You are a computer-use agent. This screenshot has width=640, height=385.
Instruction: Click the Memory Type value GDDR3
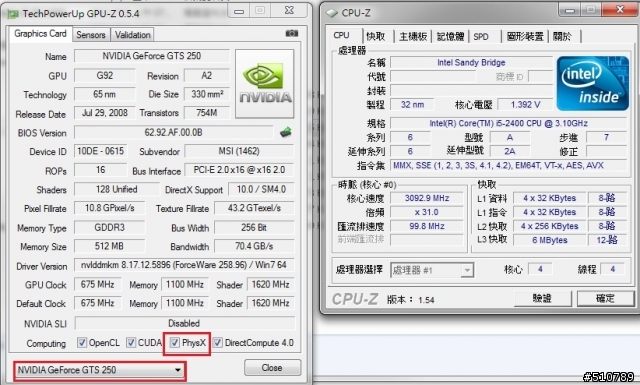coord(109,227)
